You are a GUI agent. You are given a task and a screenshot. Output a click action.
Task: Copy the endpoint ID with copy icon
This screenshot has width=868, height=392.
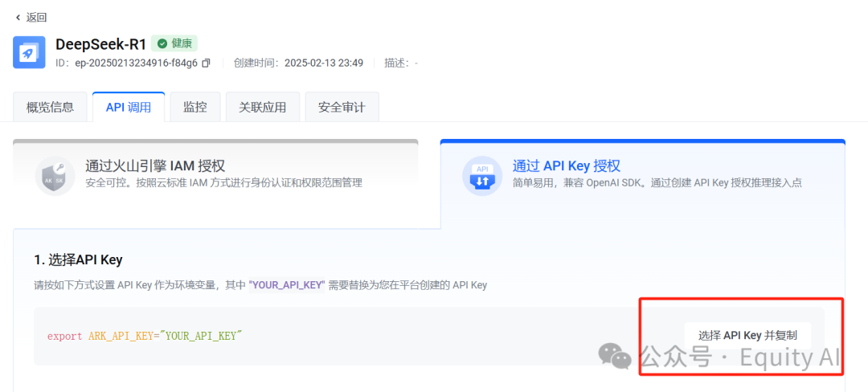point(206,63)
